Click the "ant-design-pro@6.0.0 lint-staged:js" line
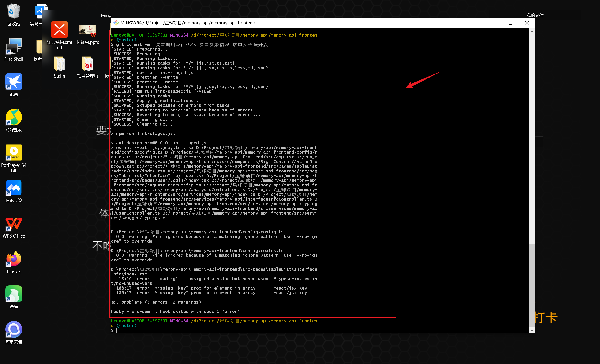 click(x=158, y=143)
